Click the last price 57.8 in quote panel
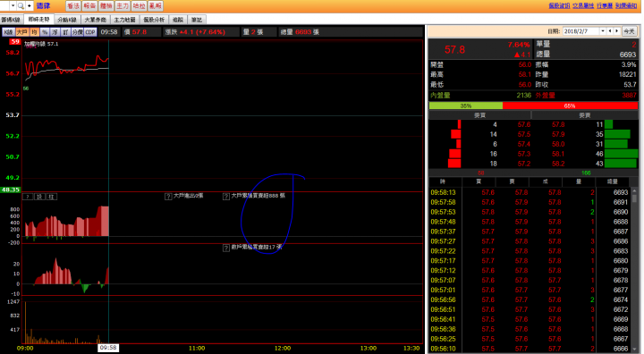The height and width of the screenshot is (354, 644). click(x=454, y=50)
